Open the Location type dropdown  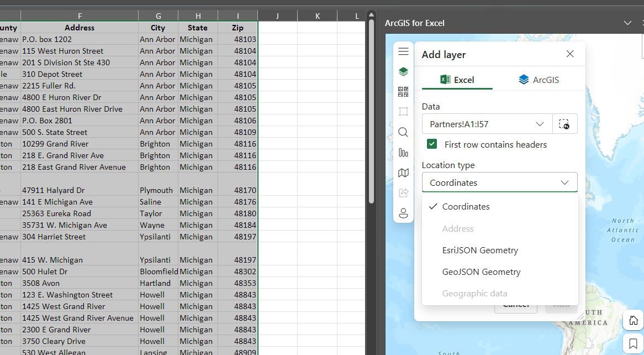499,182
